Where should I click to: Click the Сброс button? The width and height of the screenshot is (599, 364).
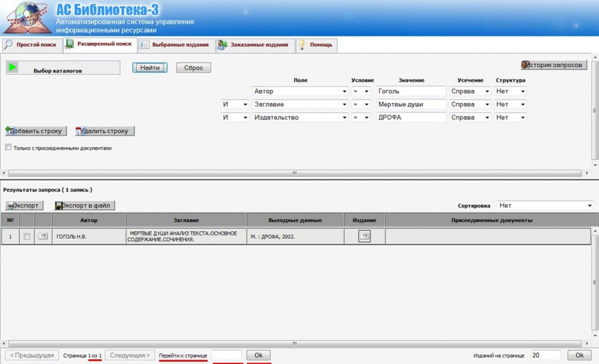tap(193, 68)
